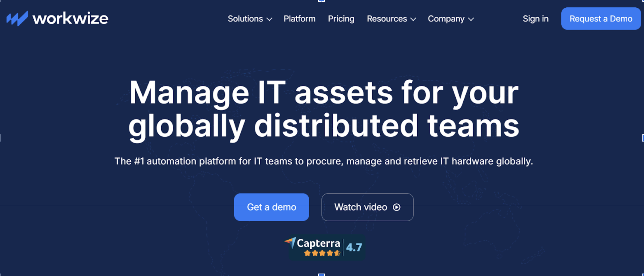The height and width of the screenshot is (276, 644).
Task: Expand the Solutions dropdown
Action: [x=246, y=19]
